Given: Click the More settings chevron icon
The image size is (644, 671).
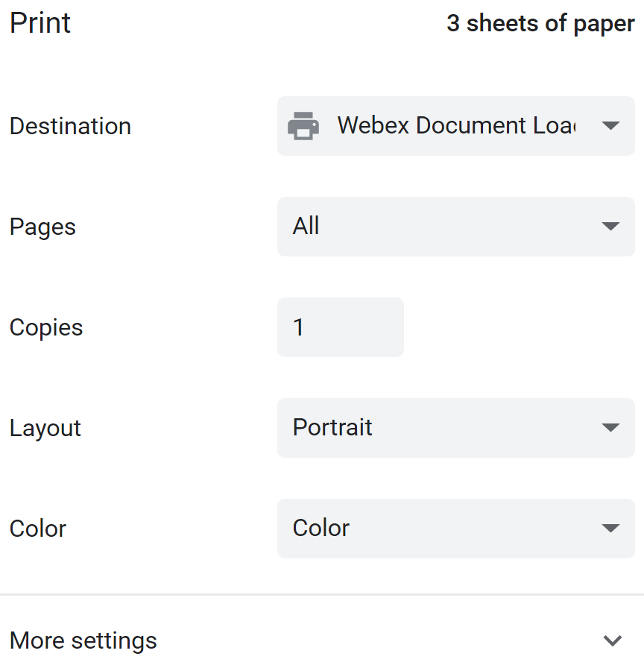Looking at the screenshot, I should coord(613,640).
